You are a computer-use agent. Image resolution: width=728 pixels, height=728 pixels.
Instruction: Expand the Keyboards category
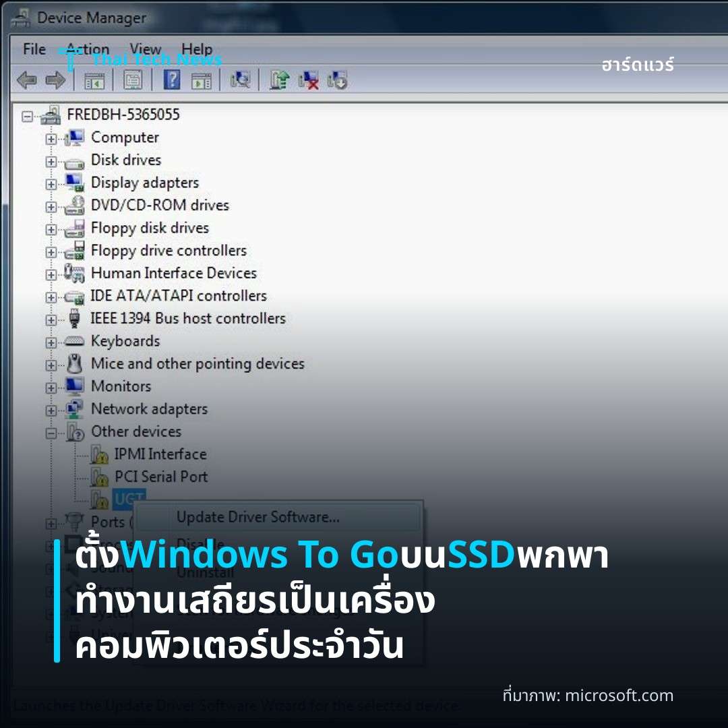(x=51, y=342)
